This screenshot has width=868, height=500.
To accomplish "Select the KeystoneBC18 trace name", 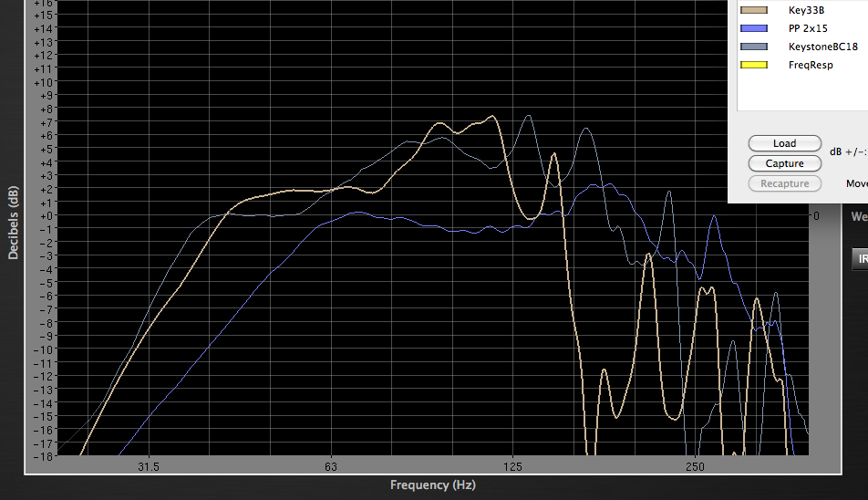I will pyautogui.click(x=823, y=47).
